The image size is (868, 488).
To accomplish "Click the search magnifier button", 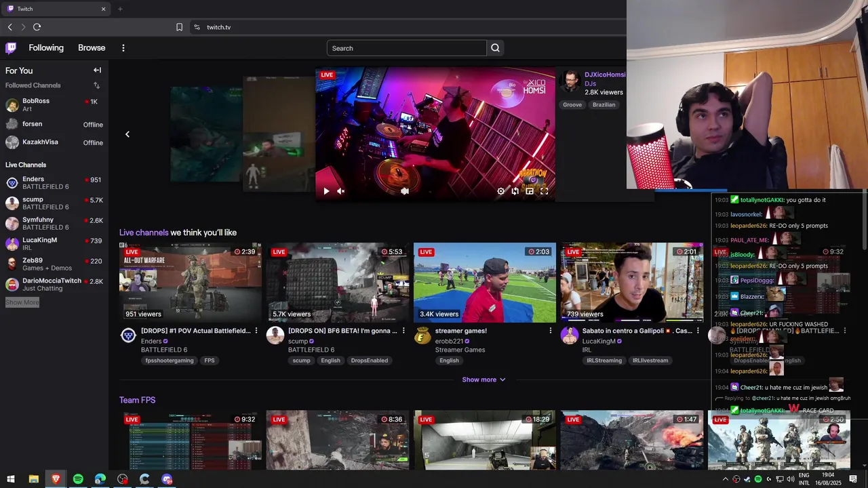I will (495, 48).
